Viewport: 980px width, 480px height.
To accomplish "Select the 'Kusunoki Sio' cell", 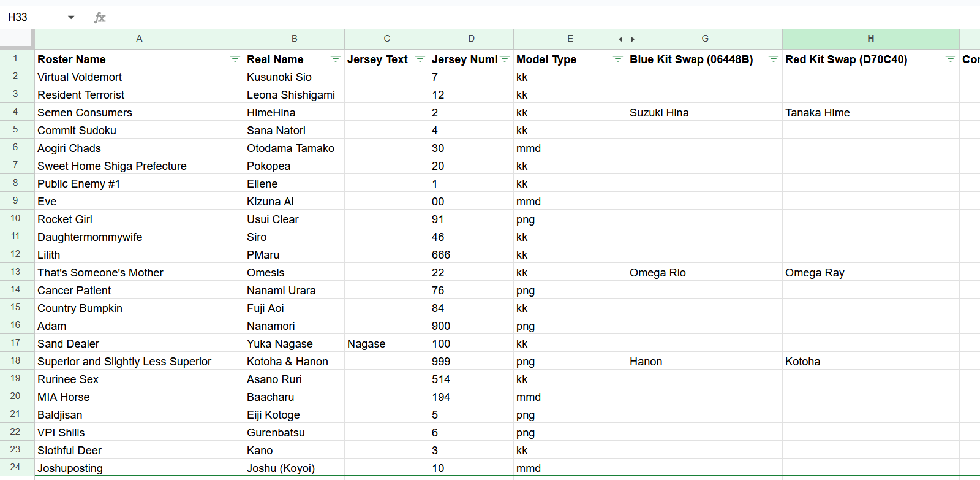I will pyautogui.click(x=295, y=77).
